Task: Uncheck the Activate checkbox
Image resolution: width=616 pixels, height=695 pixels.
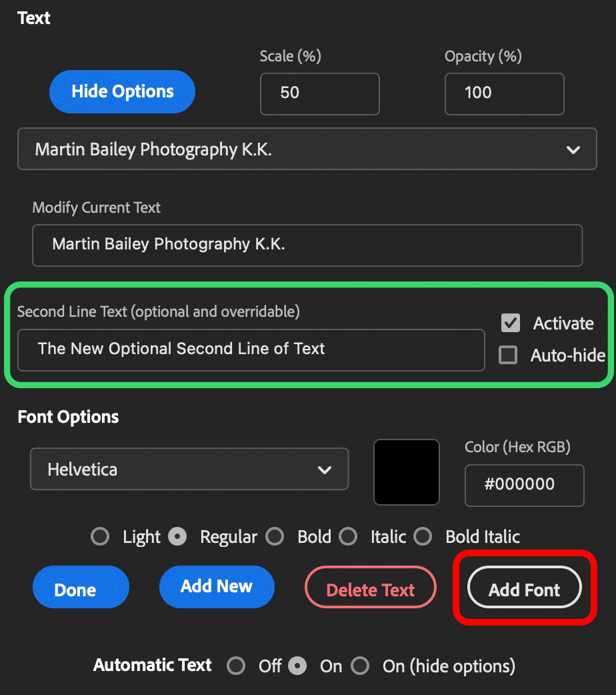Action: point(511,323)
